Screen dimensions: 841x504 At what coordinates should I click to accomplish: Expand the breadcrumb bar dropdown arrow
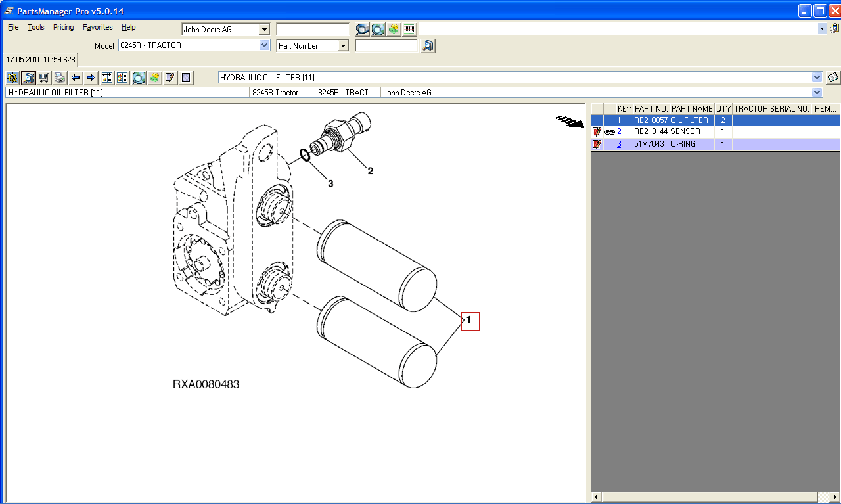(817, 93)
